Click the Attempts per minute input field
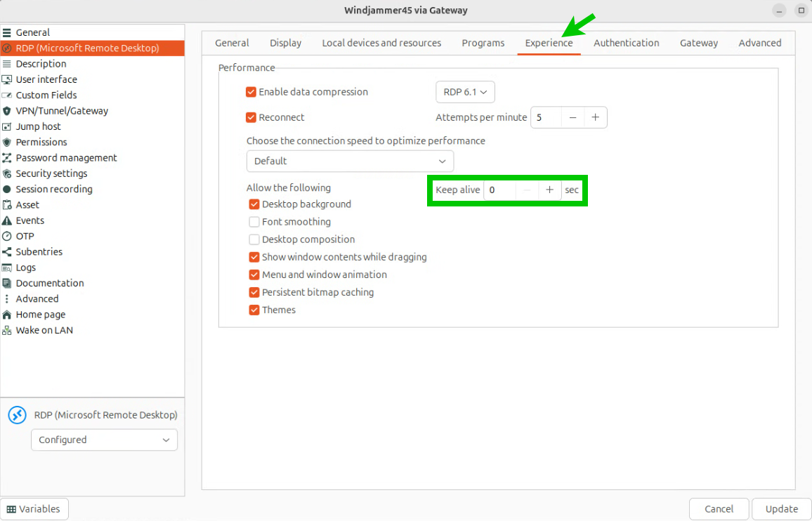The image size is (812, 521). point(546,117)
